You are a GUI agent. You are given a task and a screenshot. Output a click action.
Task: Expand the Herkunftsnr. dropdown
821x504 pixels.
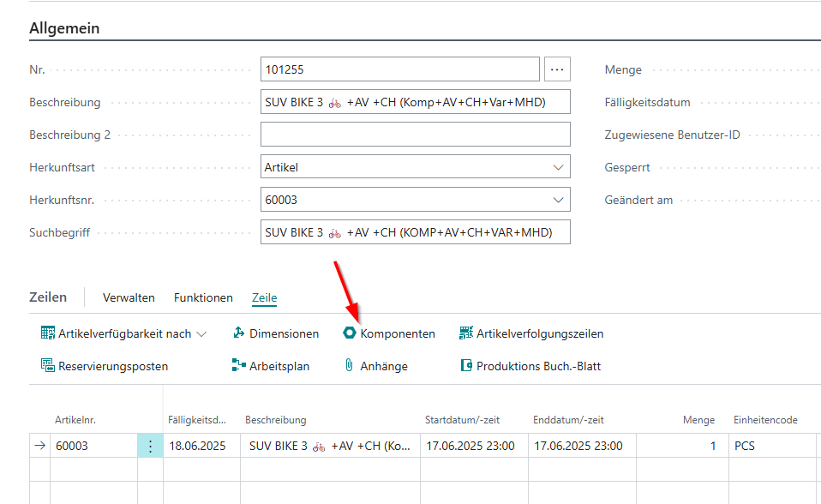tap(559, 200)
